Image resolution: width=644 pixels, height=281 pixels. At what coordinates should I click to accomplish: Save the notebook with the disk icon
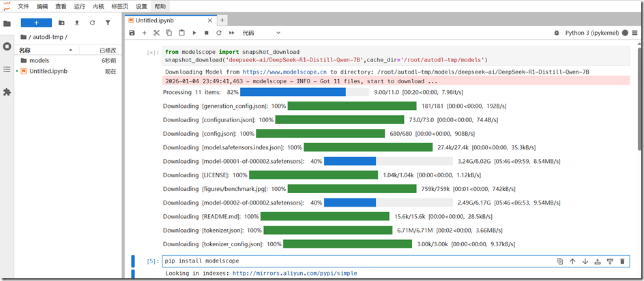click(132, 33)
